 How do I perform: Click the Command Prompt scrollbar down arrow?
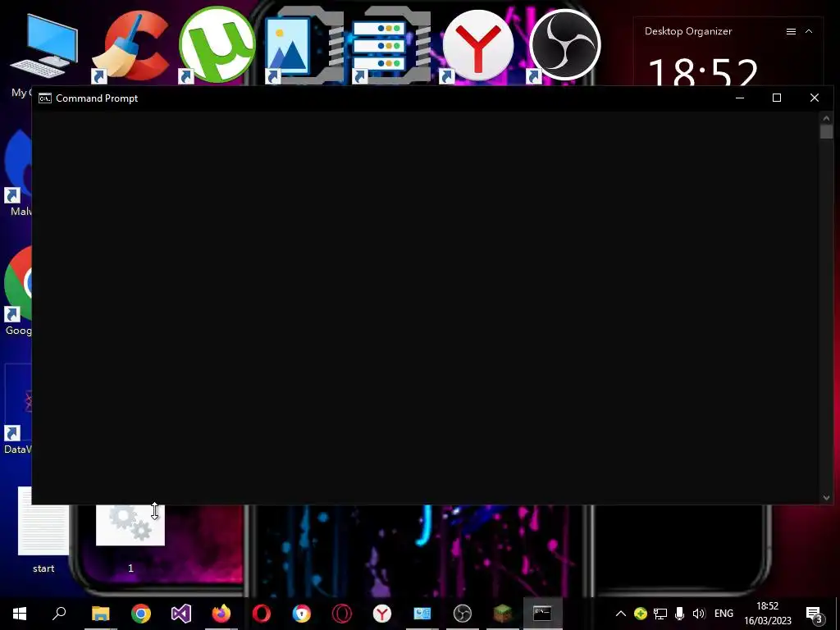coord(826,498)
